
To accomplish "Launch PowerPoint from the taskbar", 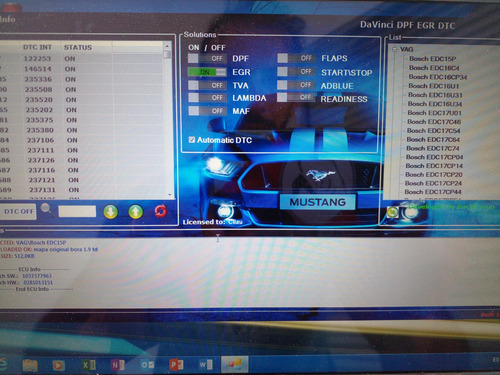I will pos(176,364).
